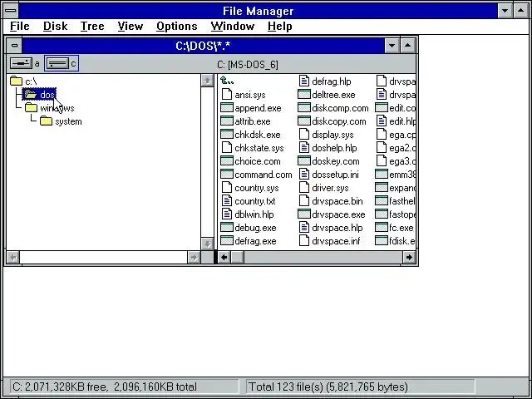Click tree pane scroll down arrow

[207, 244]
